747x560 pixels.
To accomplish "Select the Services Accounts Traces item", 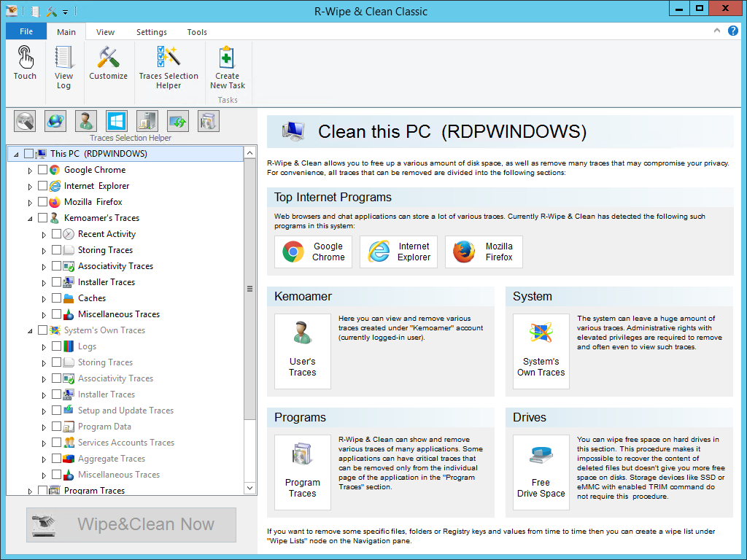I will click(126, 443).
